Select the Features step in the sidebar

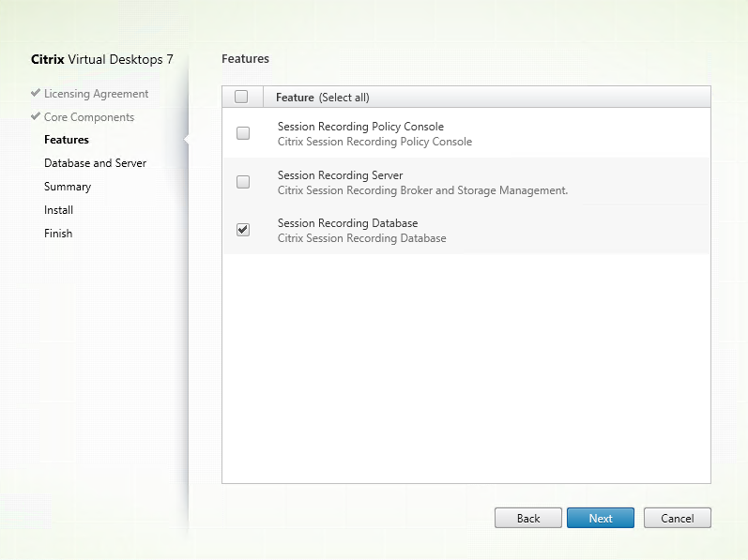tap(67, 140)
